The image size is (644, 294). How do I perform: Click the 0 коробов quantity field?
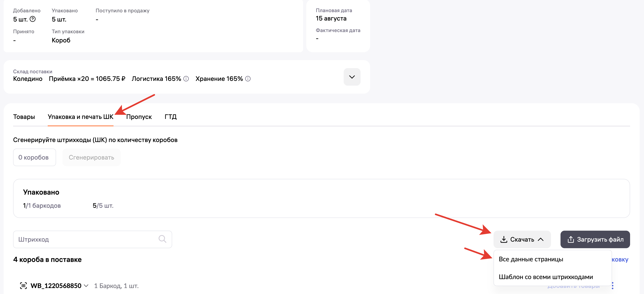[34, 157]
